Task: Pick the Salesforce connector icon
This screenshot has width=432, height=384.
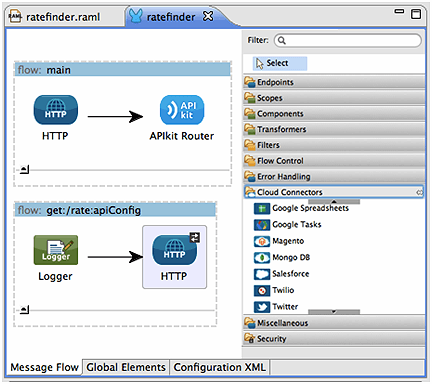Action: pyautogui.click(x=262, y=274)
